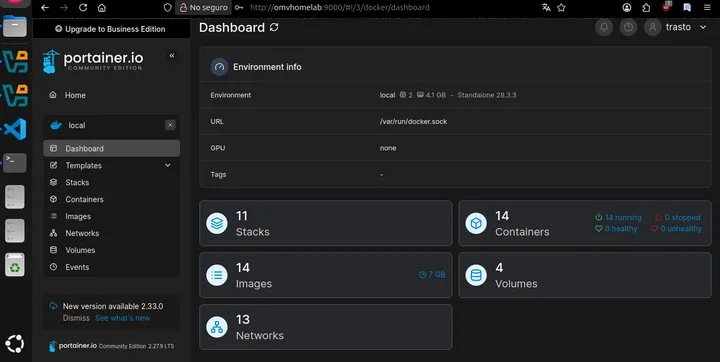Click the browser forward arrow
Image resolution: width=720 pixels, height=362 pixels.
pos(64,7)
